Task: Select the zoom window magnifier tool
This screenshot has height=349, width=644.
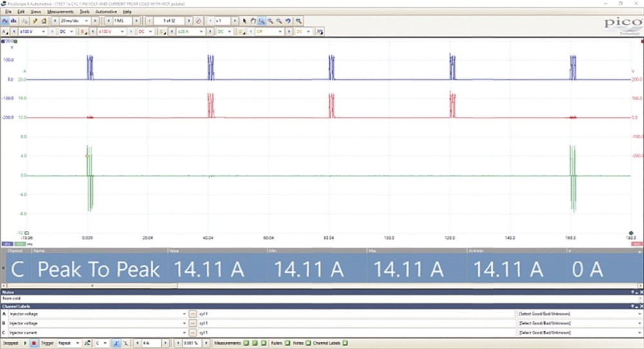Action: [261, 21]
